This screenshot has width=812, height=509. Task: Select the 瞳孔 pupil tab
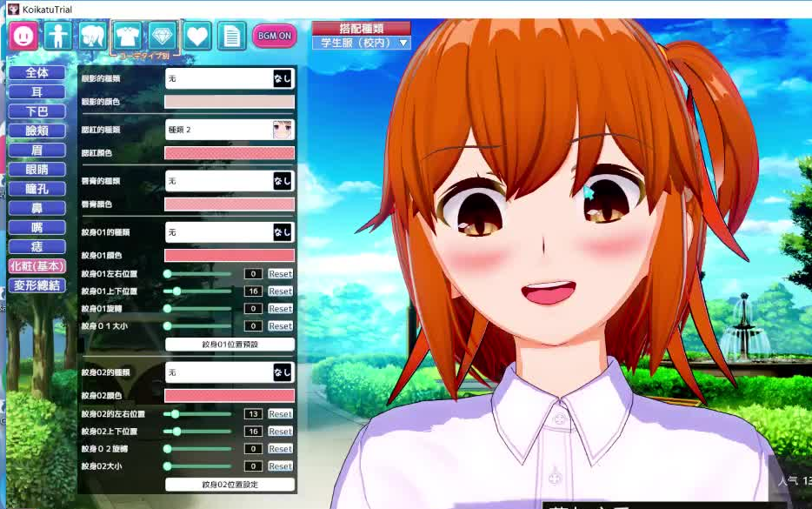(37, 189)
